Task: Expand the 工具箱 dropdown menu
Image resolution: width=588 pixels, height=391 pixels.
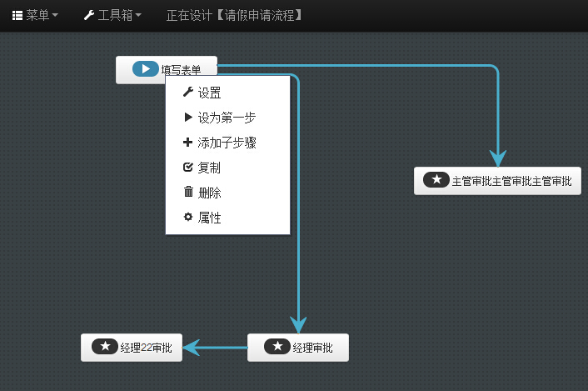Action: coord(112,15)
